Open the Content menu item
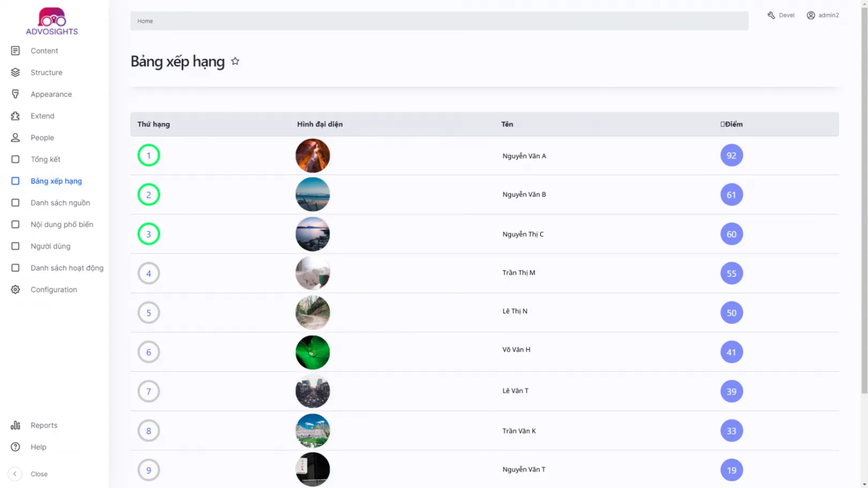 click(x=44, y=51)
